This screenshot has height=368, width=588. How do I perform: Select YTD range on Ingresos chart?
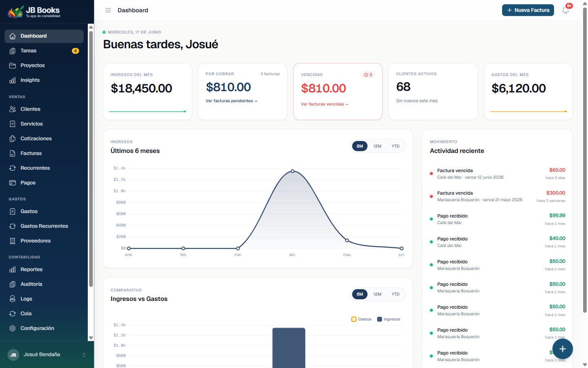[395, 146]
